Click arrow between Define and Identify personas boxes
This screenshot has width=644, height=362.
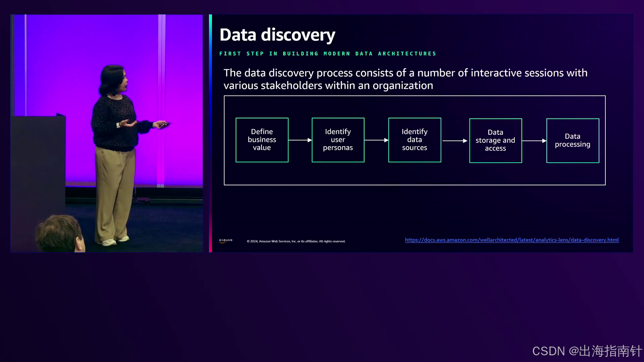tap(300, 140)
